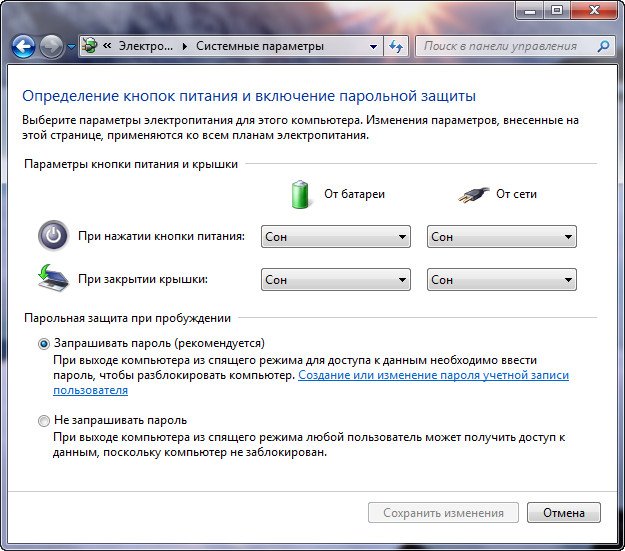
Task: Click the laptop lid closing icon
Action: click(52, 278)
